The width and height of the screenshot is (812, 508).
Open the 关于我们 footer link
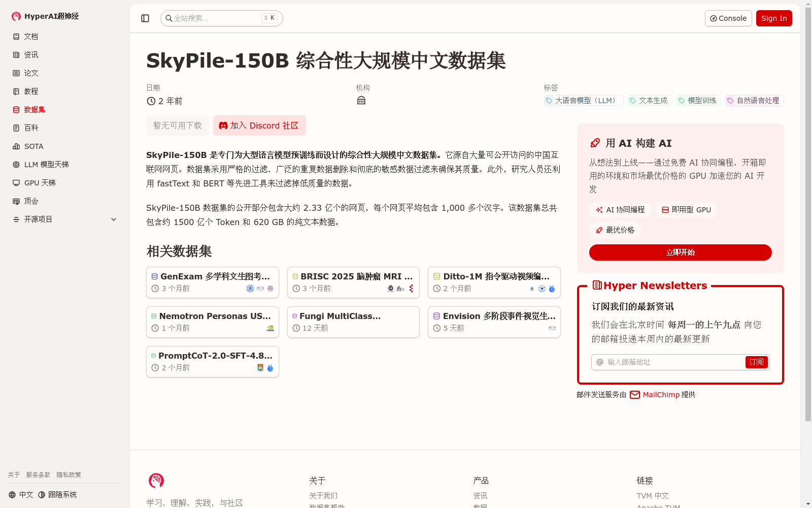tap(323, 496)
